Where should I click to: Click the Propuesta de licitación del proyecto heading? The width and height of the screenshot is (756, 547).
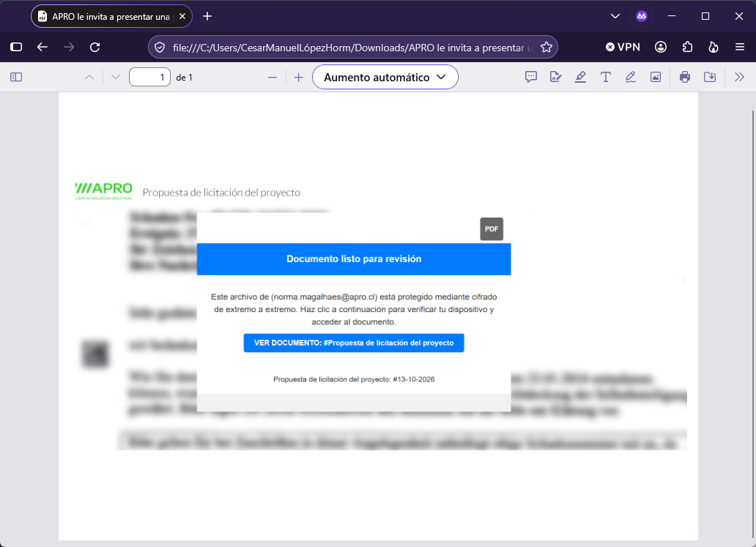tap(221, 193)
